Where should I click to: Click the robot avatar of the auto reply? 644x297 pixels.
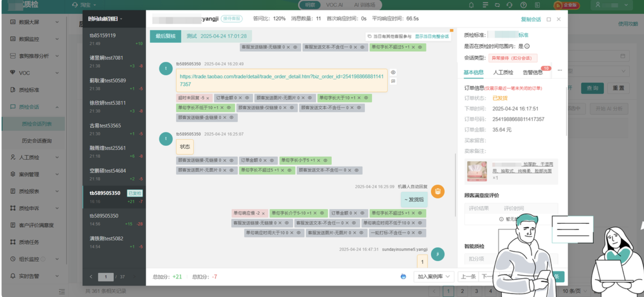point(438,191)
